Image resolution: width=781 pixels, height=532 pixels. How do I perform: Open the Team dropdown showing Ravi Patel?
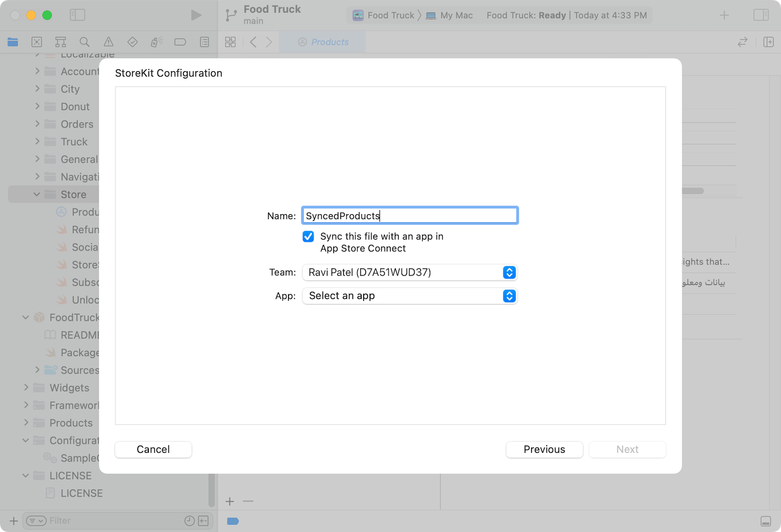tap(410, 272)
